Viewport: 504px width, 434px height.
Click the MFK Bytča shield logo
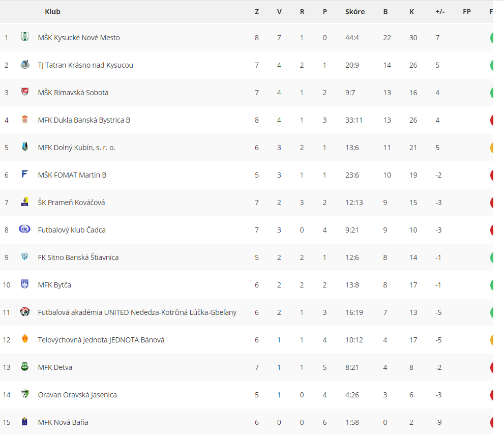[25, 284]
